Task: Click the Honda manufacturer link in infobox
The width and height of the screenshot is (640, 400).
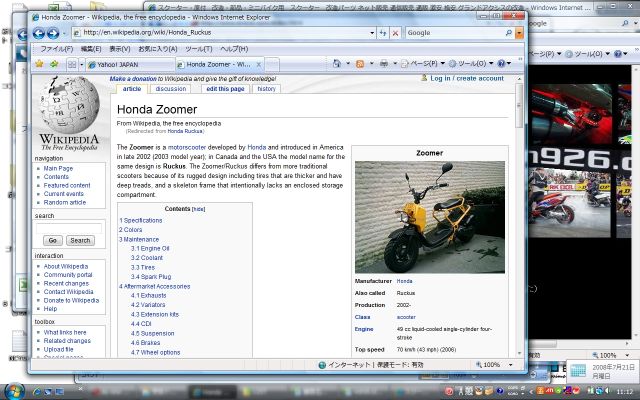Action: pos(404,281)
